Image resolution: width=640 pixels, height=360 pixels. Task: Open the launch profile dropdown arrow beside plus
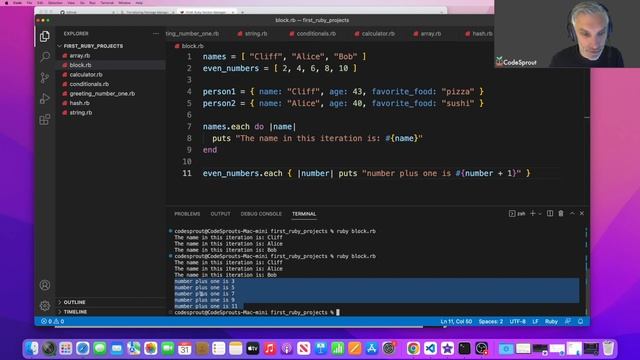(540, 214)
